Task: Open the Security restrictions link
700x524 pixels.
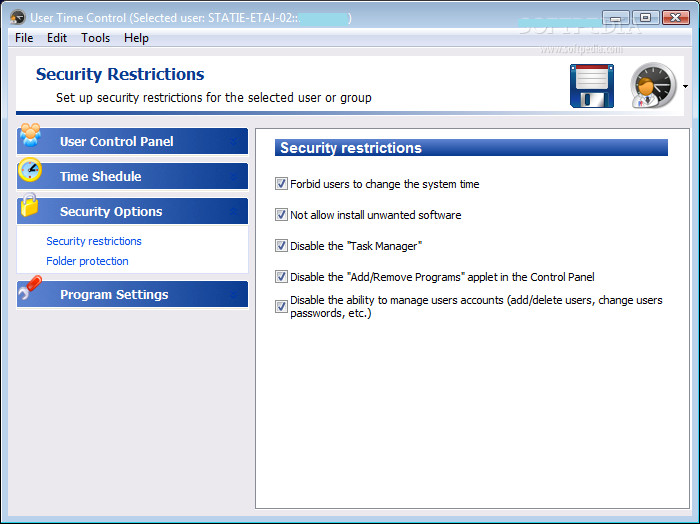Action: point(94,241)
